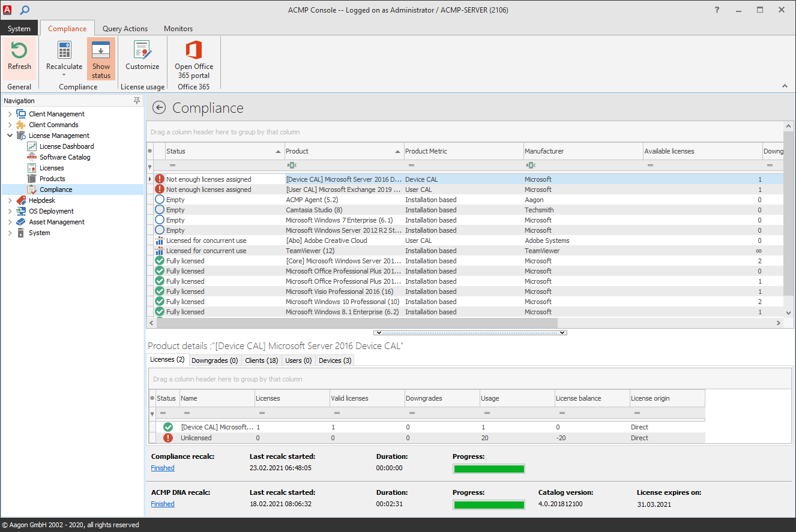Open Customize license usage

pos(142,58)
